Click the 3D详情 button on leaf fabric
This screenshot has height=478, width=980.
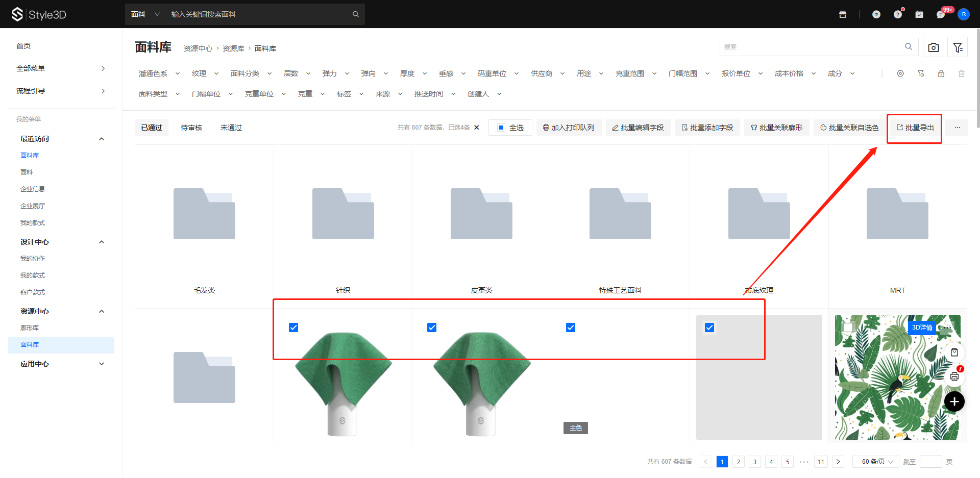[x=922, y=328]
